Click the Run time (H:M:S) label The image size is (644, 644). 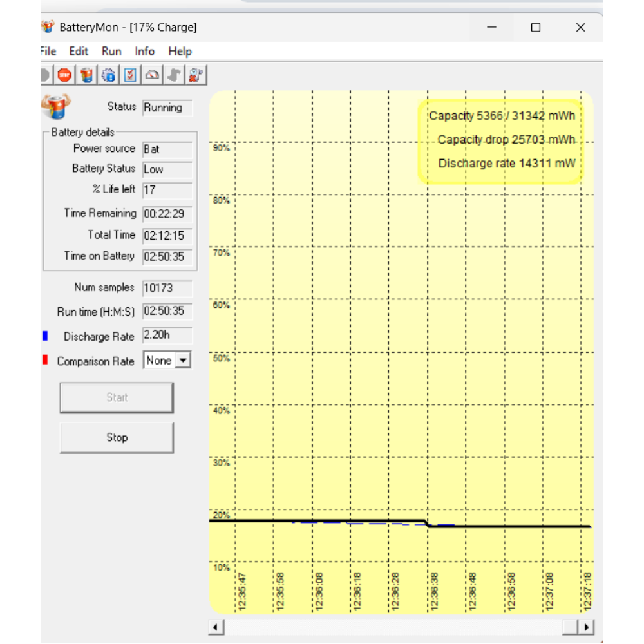pos(96,312)
